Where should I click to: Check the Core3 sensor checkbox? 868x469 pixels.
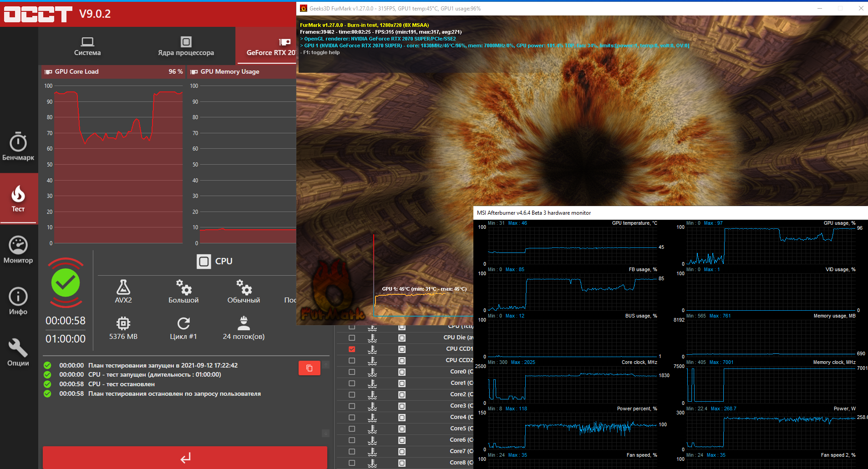tap(352, 406)
